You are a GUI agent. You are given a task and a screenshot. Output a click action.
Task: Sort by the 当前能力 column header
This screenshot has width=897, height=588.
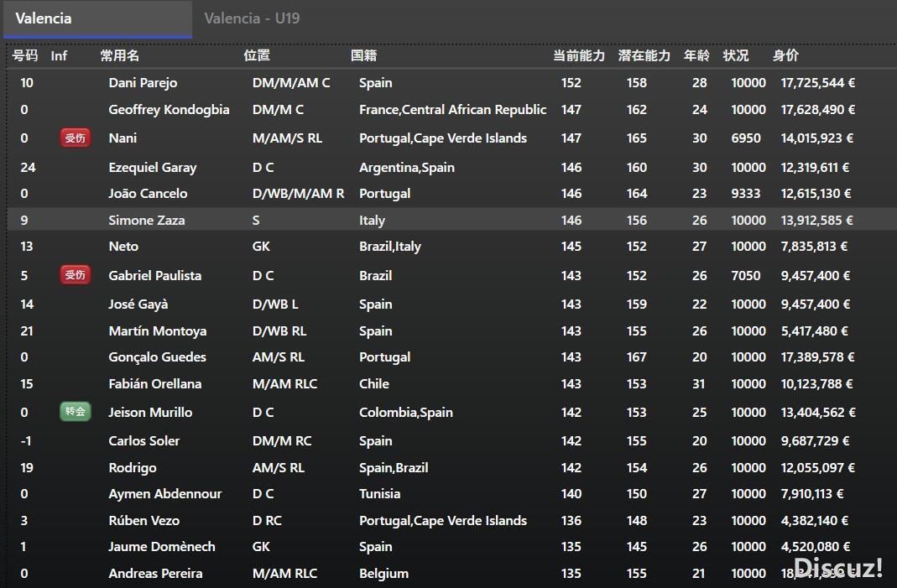(x=579, y=55)
